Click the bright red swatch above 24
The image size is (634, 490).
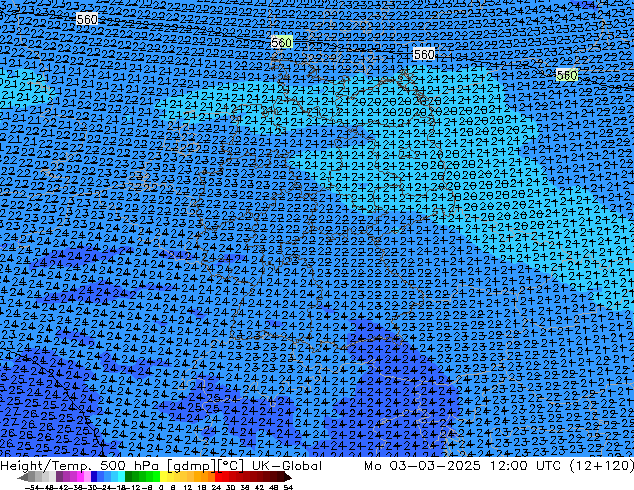pyautogui.click(x=219, y=477)
